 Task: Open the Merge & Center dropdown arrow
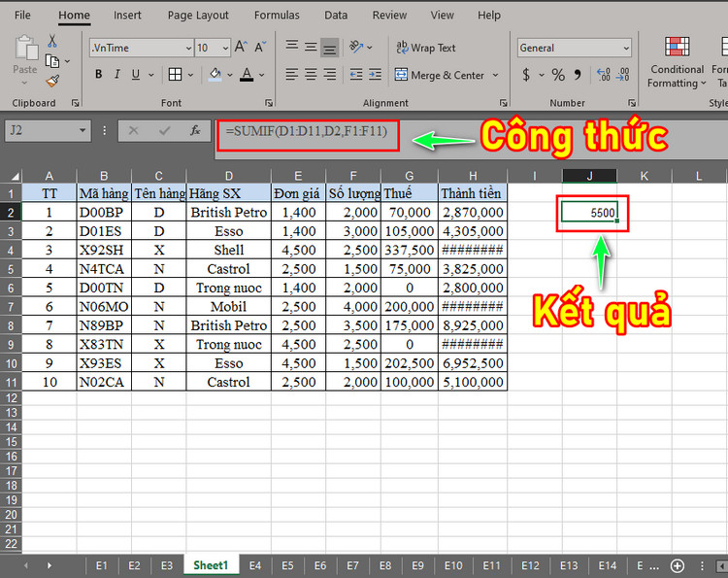[495, 75]
